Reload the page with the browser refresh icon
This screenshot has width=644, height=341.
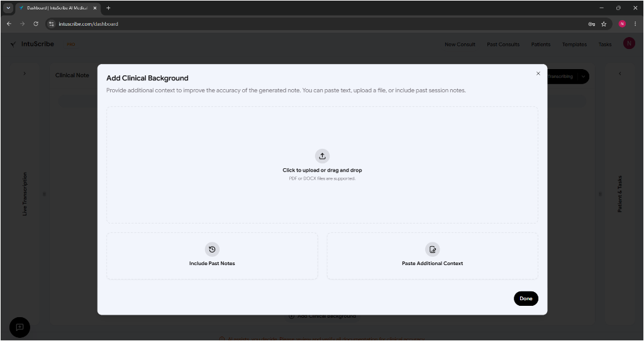coord(36,24)
